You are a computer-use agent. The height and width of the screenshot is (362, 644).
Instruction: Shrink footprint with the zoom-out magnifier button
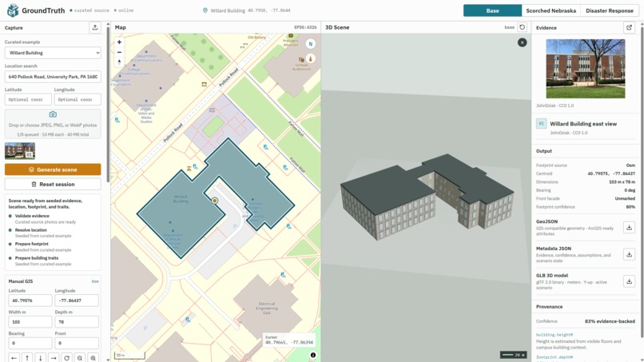80,358
